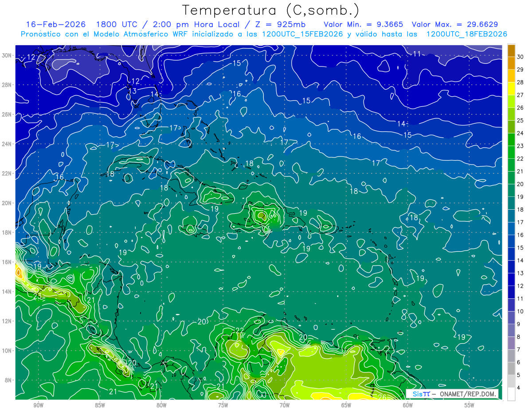
Task: Click the "11" contour label on the map
Action: tap(417, 54)
